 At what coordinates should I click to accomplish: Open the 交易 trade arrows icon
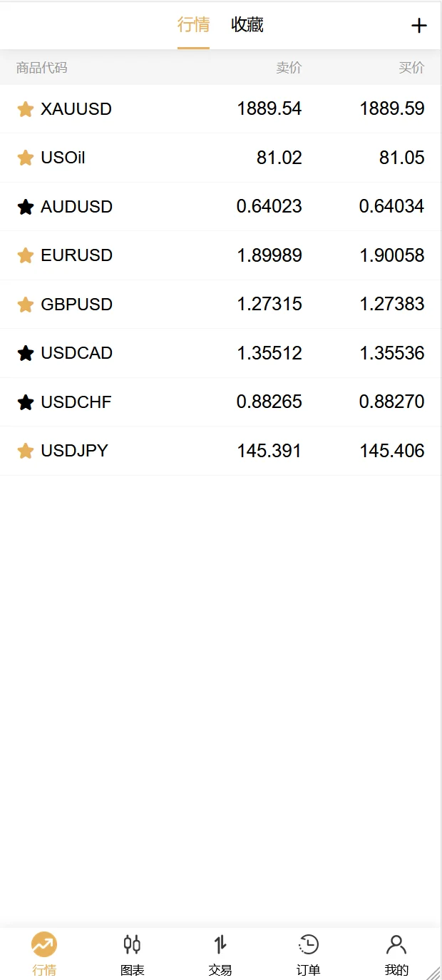220,945
